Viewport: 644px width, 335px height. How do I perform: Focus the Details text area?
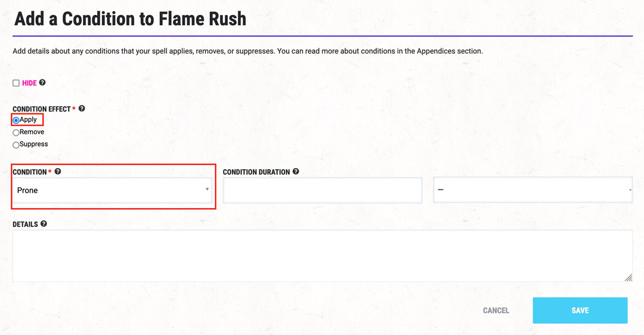click(323, 256)
